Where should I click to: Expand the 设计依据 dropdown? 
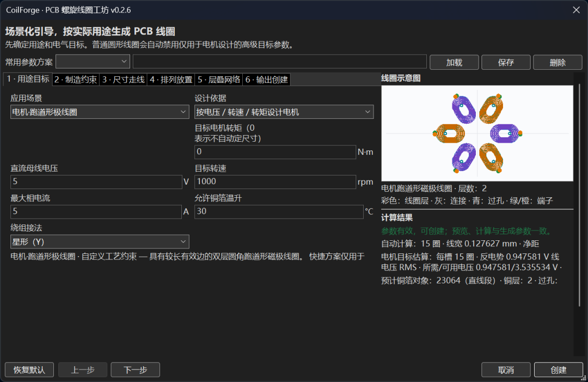(284, 112)
